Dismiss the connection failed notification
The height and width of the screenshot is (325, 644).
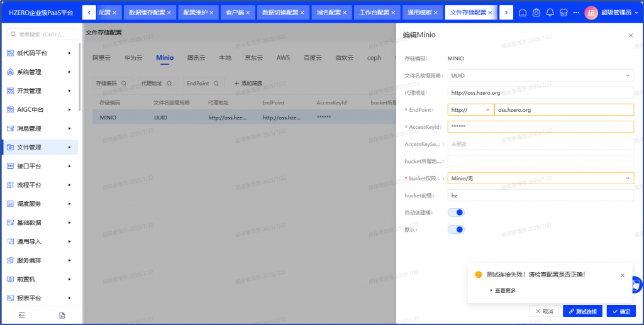pyautogui.click(x=623, y=275)
